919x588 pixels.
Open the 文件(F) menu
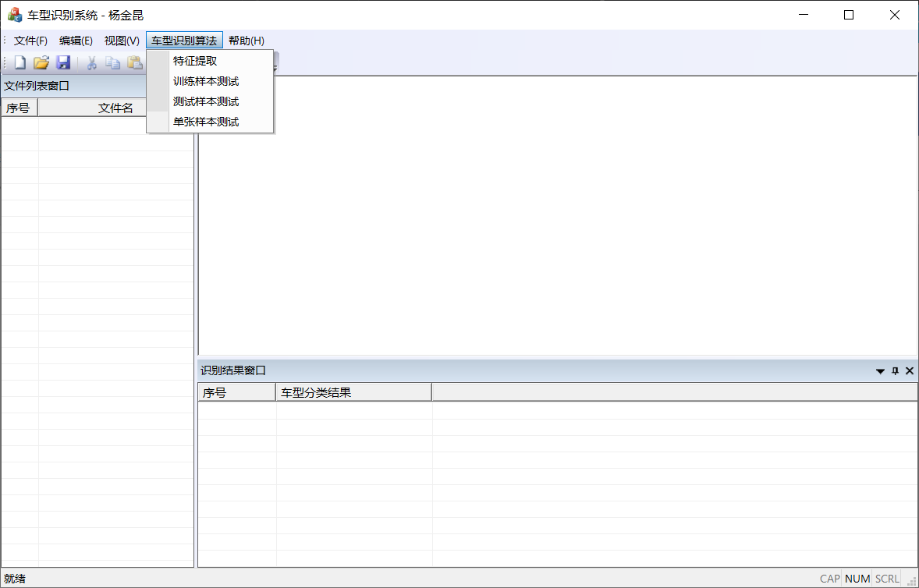(30, 41)
